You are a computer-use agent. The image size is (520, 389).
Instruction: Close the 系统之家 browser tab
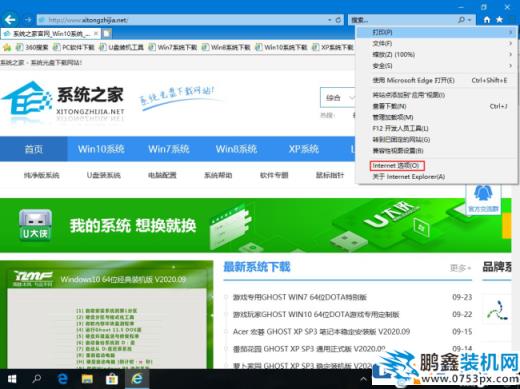click(x=96, y=33)
